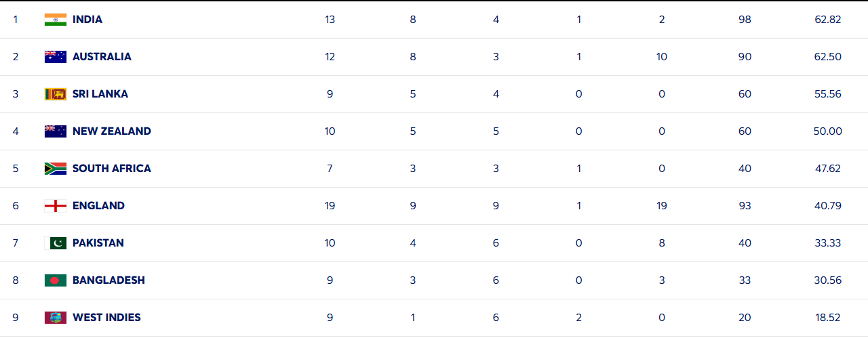Select the SRI LANKA team name
Viewport: 868px width, 338px height.
coord(100,94)
